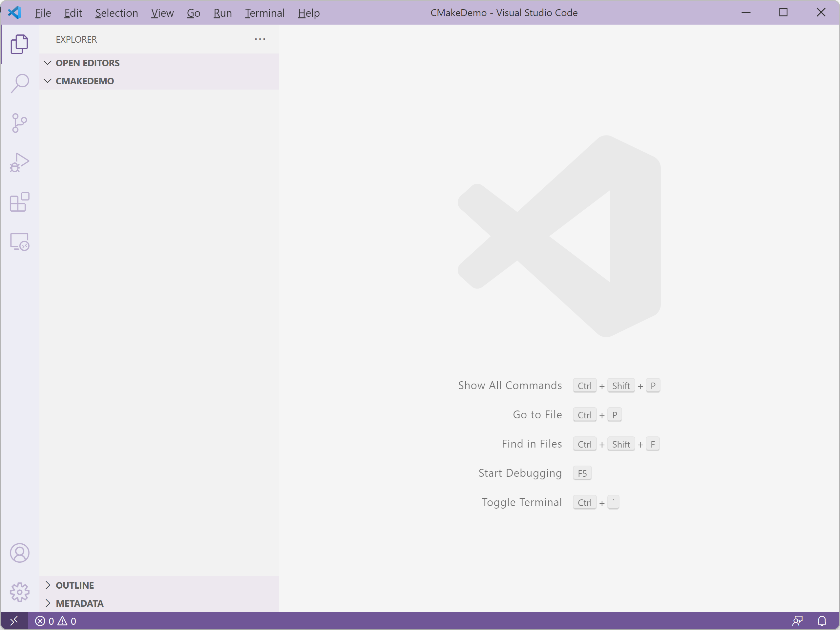Image resolution: width=840 pixels, height=630 pixels.
Task: Open the Edit menu
Action: (73, 13)
